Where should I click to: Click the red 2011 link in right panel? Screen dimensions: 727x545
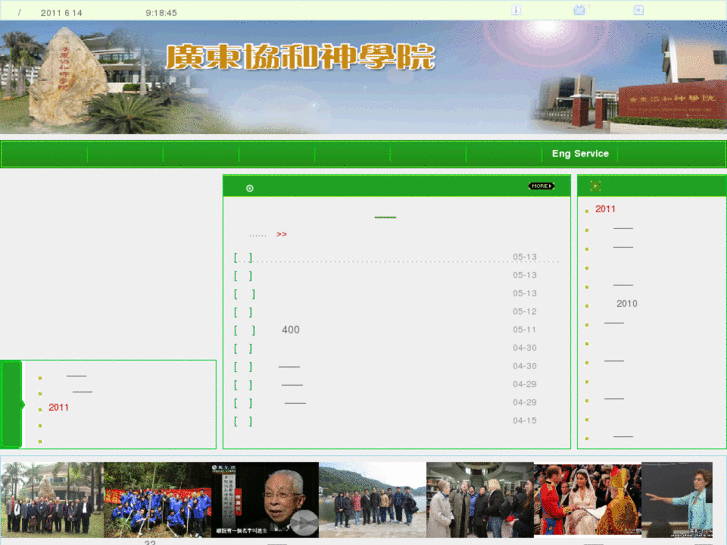tap(605, 209)
